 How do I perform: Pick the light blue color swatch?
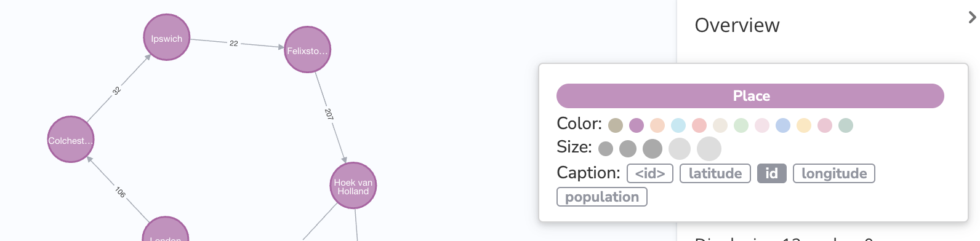(678, 125)
